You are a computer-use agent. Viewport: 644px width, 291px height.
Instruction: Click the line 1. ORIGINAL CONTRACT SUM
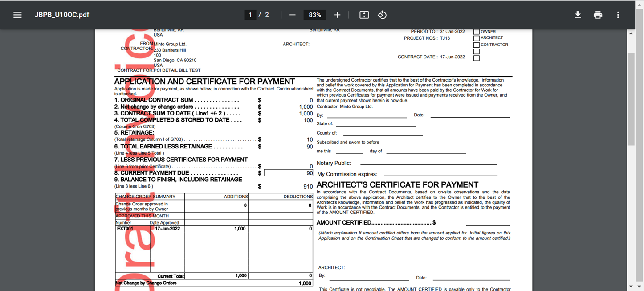[x=177, y=100]
